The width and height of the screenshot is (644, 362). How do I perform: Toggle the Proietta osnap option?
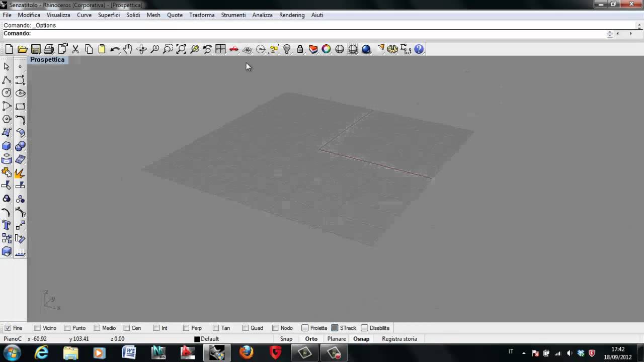314,328
